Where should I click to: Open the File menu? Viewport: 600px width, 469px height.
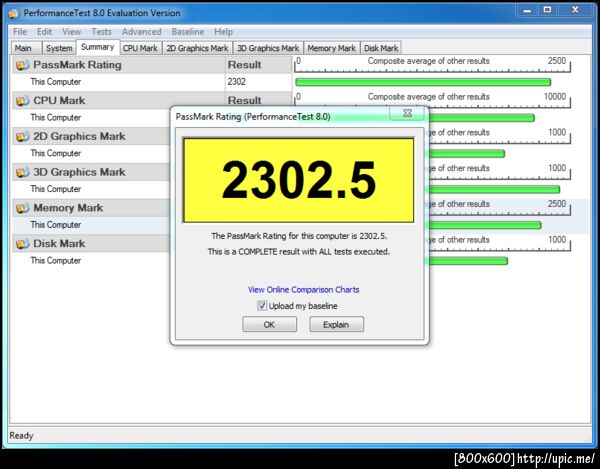pyautogui.click(x=20, y=32)
